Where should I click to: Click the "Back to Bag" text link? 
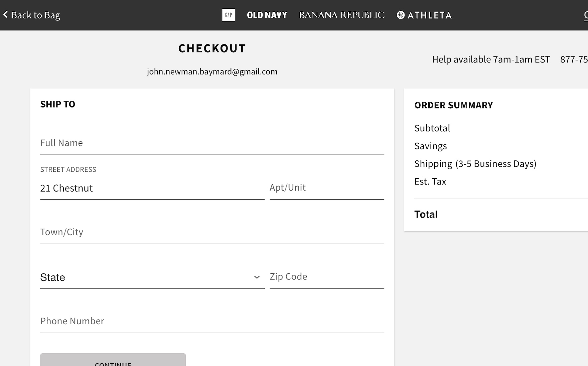click(x=35, y=15)
